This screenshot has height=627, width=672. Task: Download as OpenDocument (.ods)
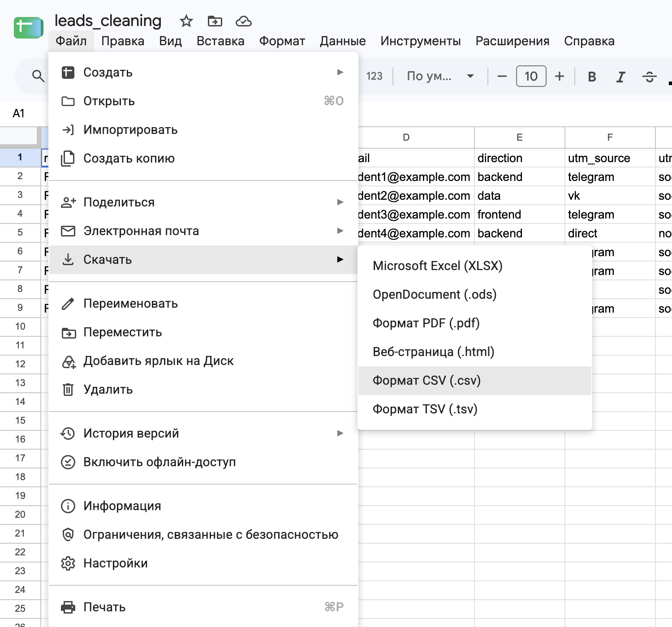pos(475,295)
